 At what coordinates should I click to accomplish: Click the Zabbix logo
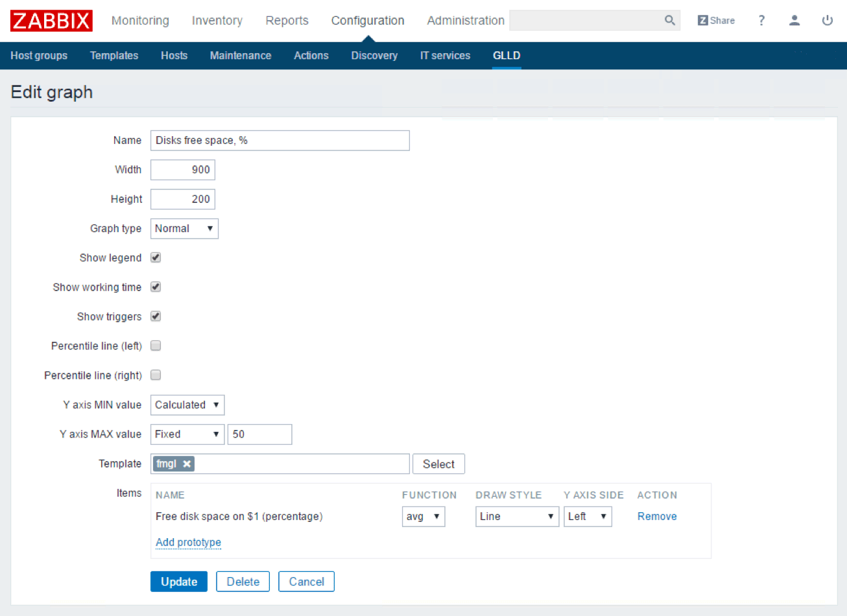click(51, 21)
